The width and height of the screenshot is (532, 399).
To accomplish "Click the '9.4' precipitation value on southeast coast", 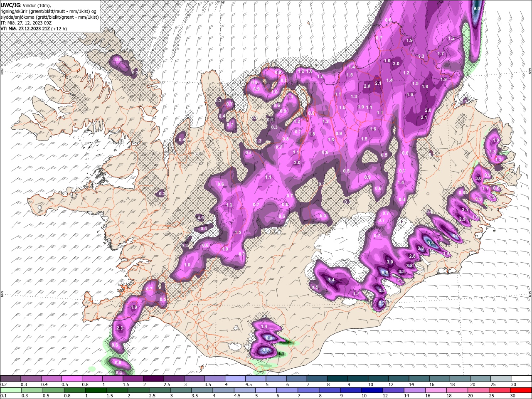I will click(x=431, y=243).
